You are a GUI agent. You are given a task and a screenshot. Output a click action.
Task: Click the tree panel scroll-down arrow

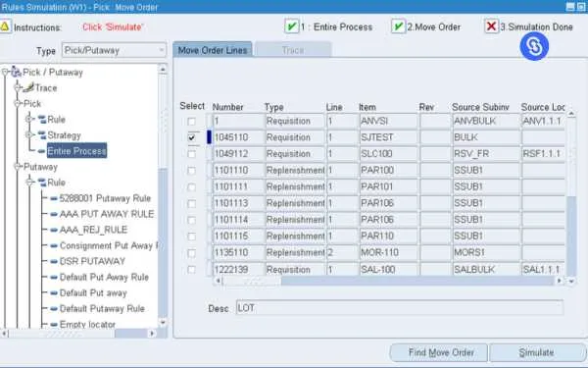pos(163,323)
